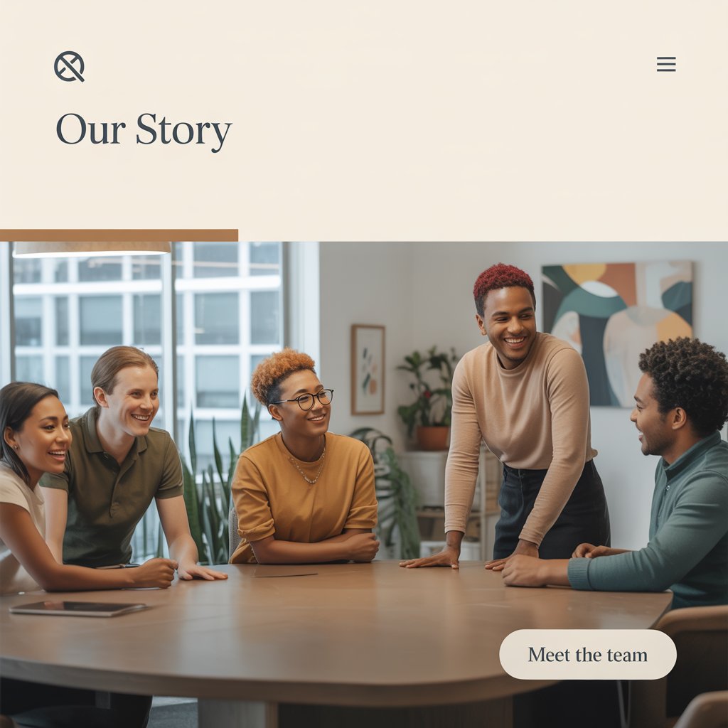Image resolution: width=728 pixels, height=728 pixels.
Task: Select the man in the olive polo
Action: point(122,464)
